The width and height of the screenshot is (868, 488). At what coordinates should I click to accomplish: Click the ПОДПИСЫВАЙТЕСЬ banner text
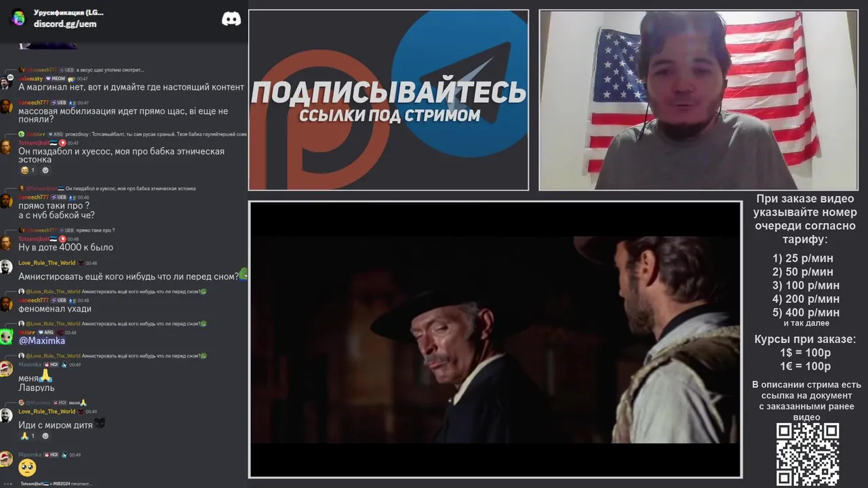pyautogui.click(x=389, y=92)
